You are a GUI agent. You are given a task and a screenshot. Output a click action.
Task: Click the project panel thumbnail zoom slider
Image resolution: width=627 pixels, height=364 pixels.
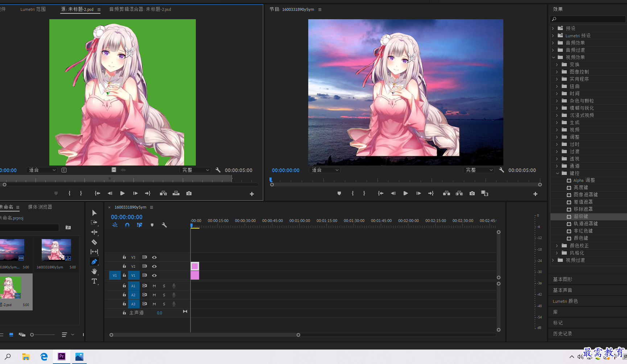click(43, 335)
